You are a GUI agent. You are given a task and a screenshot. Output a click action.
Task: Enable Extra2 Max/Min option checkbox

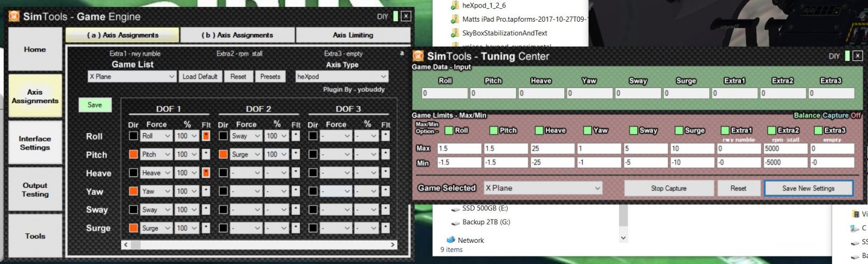[771, 130]
